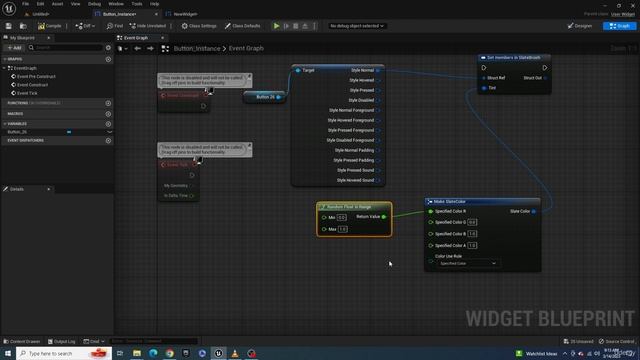This screenshot has height=360, width=640.
Task: Open the play options three-dot menu
Action: coord(314,26)
